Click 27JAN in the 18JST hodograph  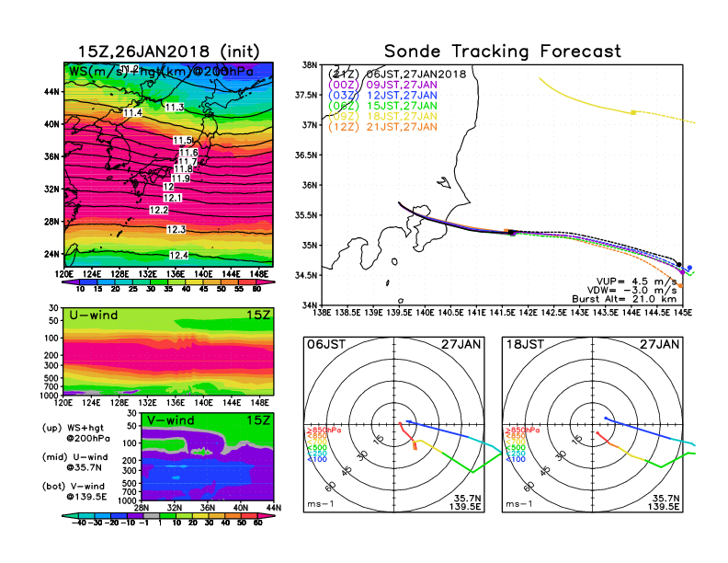[x=660, y=344]
